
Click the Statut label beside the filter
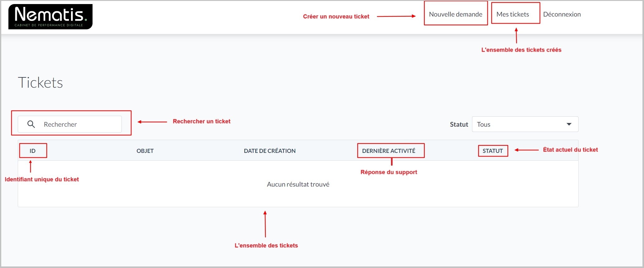pos(459,124)
